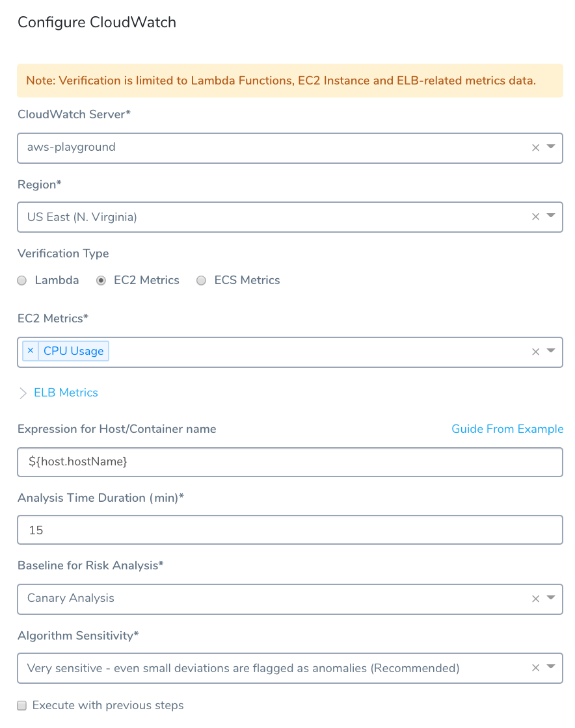Open the Algorithm Sensitivity dropdown arrow

(x=551, y=667)
